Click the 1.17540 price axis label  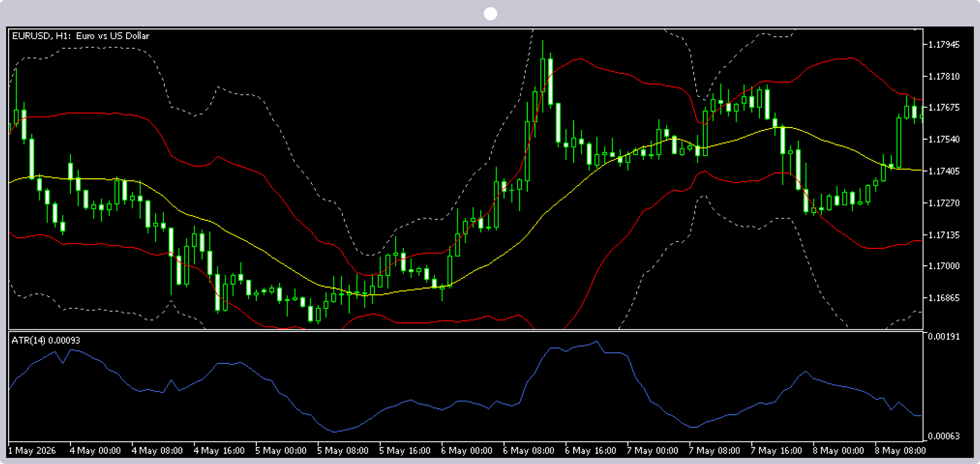(x=944, y=139)
